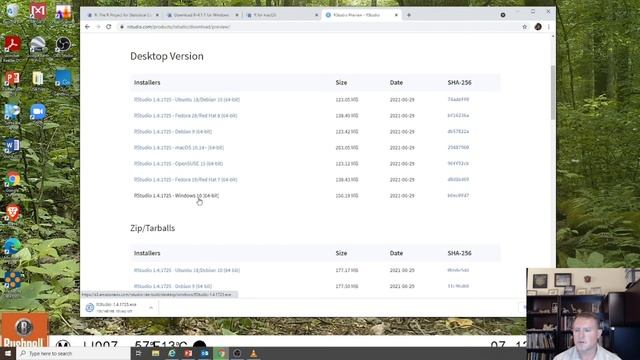The image size is (640, 360).
Task: Click the page vertical scrollbar thumb
Action: tap(553, 92)
